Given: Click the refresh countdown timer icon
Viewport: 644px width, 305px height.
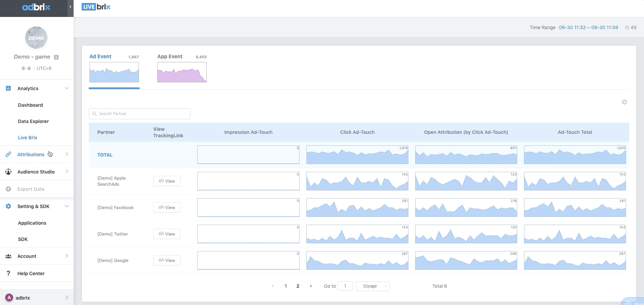Looking at the screenshot, I should click(627, 28).
